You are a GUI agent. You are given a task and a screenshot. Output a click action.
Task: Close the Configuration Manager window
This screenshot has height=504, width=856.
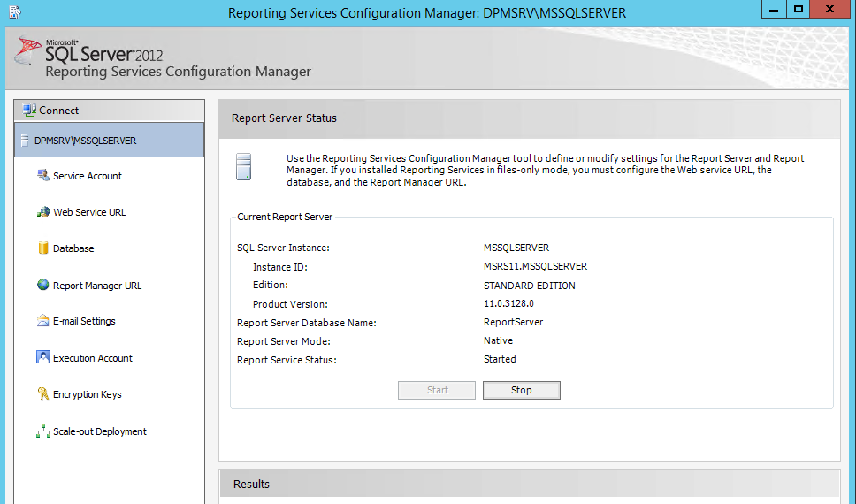[830, 9]
